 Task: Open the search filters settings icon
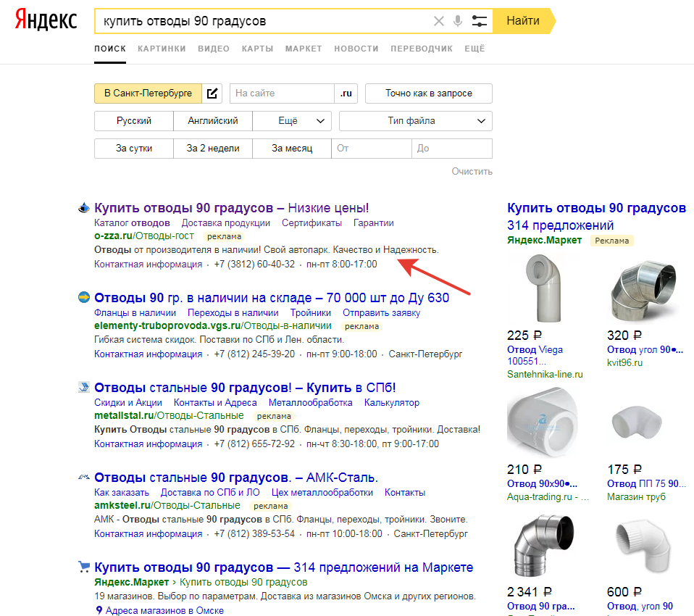point(480,21)
